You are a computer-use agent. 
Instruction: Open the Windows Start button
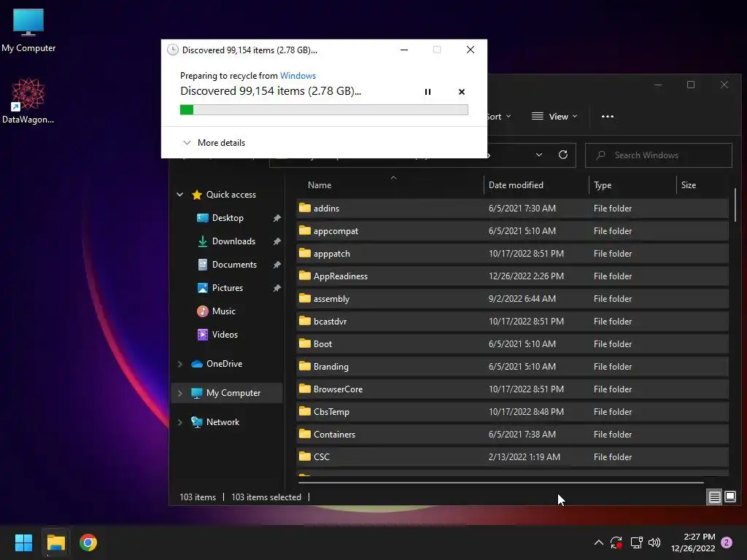coord(23,542)
